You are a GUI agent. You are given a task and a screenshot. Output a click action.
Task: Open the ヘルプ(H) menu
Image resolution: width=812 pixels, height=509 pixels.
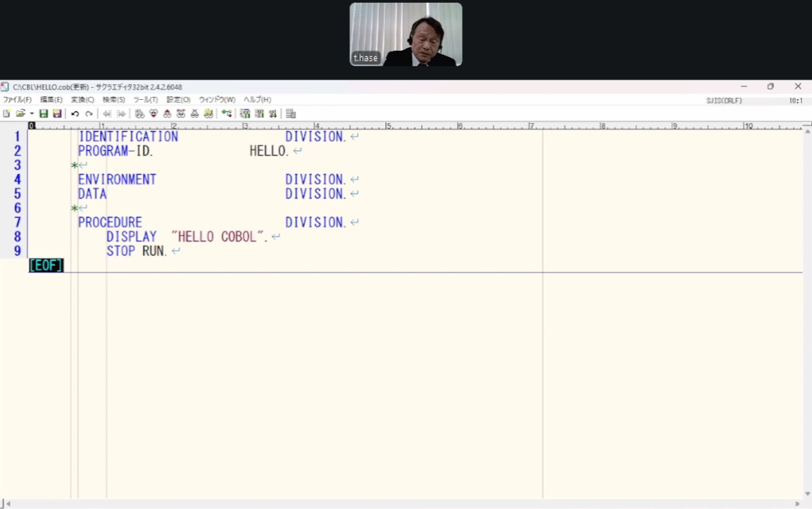[x=257, y=100]
